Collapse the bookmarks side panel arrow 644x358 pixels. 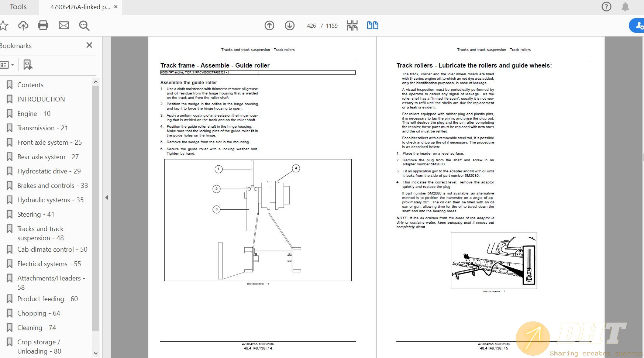tap(107, 197)
